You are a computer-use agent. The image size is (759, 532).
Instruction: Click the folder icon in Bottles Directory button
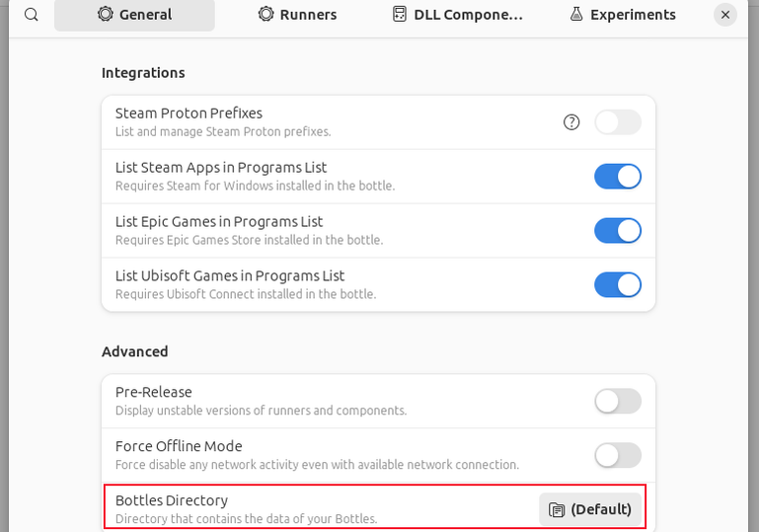pyautogui.click(x=557, y=509)
